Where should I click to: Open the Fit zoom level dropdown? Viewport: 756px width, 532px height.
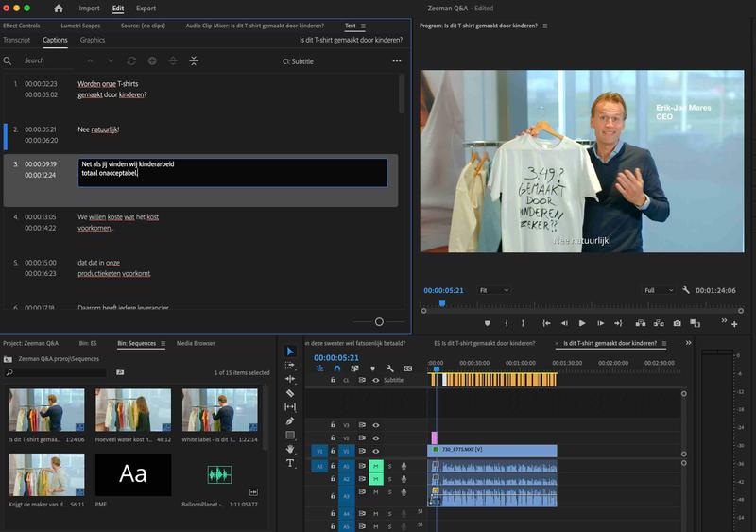pos(493,290)
